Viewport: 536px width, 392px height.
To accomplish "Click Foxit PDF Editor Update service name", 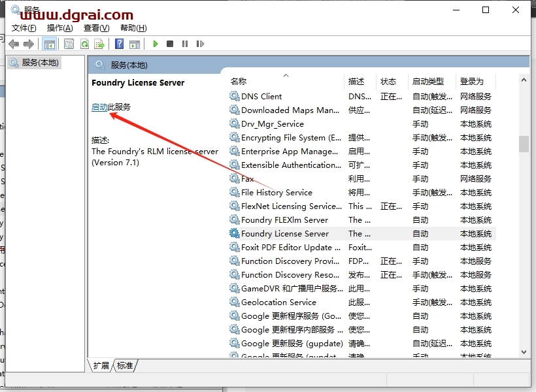I will pyautogui.click(x=291, y=247).
